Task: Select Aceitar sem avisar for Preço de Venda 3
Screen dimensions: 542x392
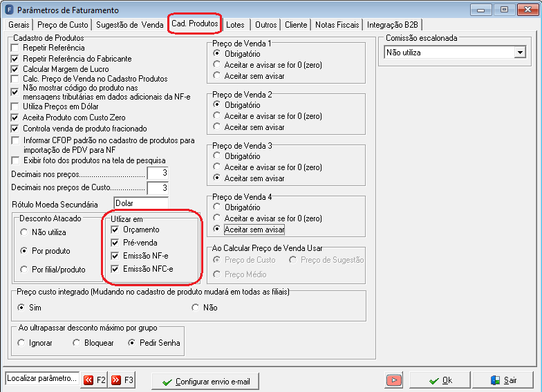Action: point(217,178)
